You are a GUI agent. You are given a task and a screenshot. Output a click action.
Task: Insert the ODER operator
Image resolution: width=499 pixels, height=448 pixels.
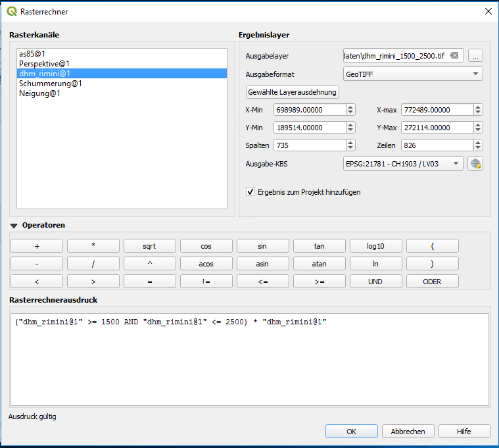pos(433,282)
